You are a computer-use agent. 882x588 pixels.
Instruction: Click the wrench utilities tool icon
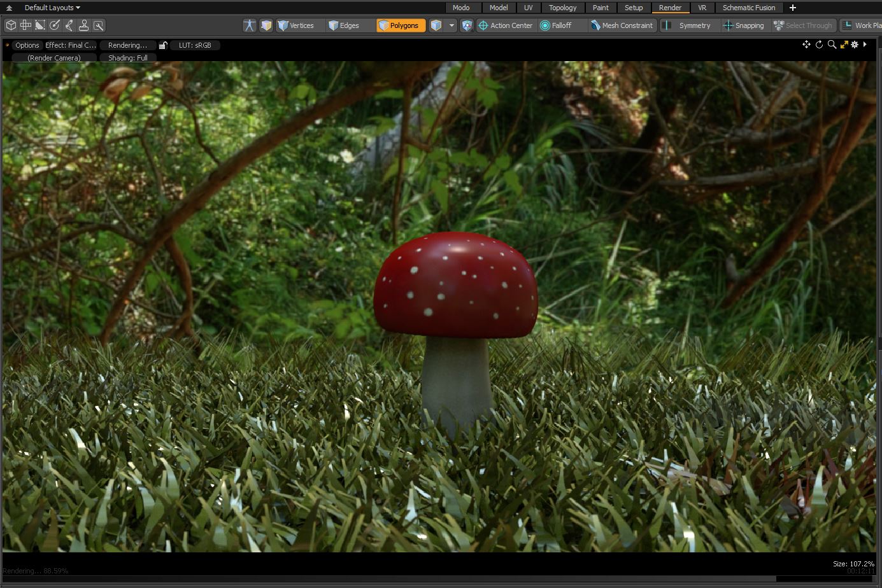tap(99, 25)
